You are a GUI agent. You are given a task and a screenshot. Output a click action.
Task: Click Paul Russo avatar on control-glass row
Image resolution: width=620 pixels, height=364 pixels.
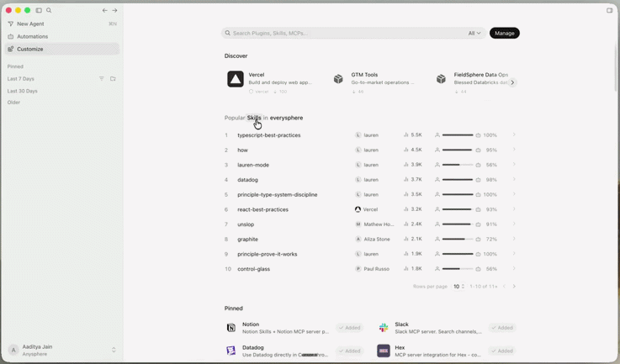click(358, 269)
